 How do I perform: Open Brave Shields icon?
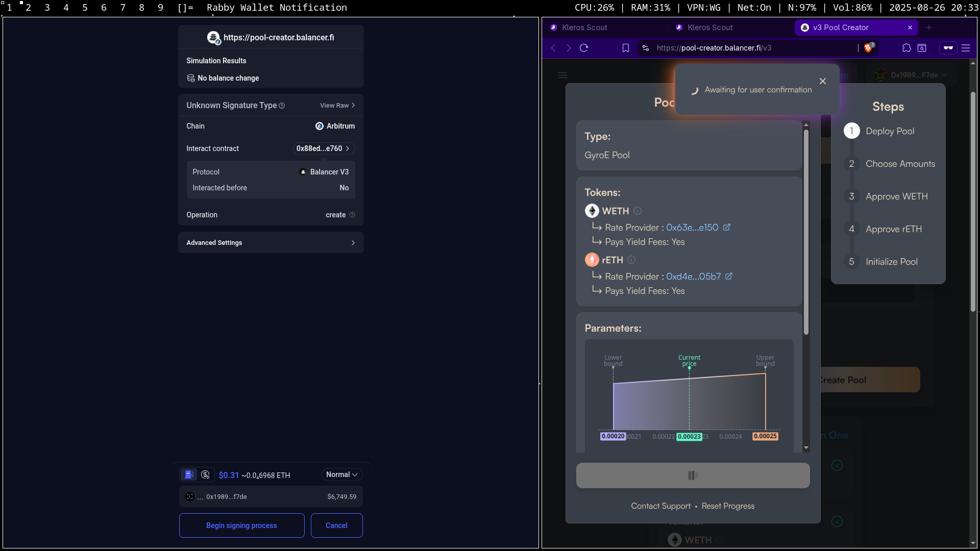point(869,48)
